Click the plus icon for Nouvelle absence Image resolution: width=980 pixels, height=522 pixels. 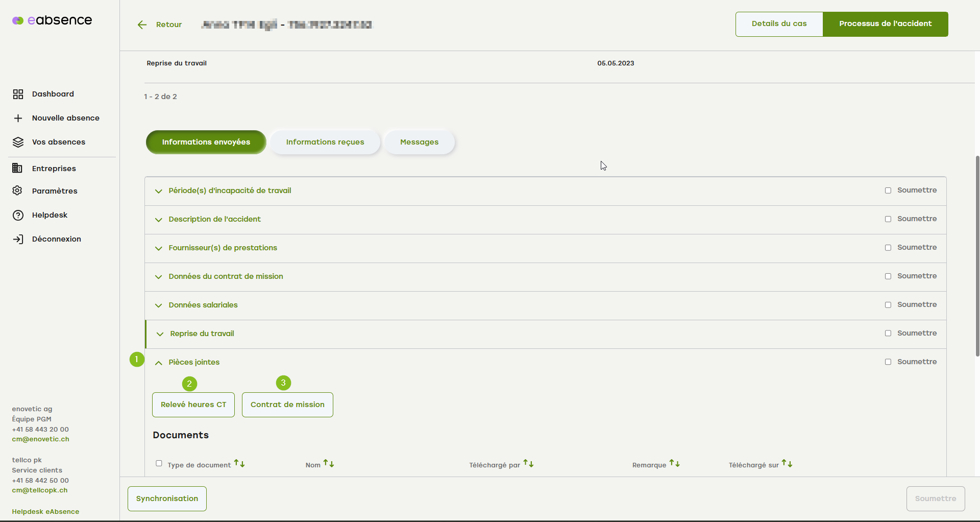click(x=18, y=118)
